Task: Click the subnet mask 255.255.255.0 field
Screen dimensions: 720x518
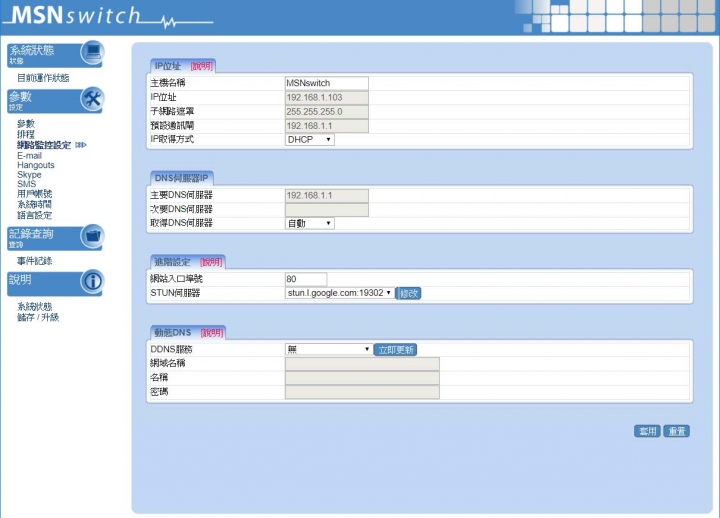Action: coord(326,112)
